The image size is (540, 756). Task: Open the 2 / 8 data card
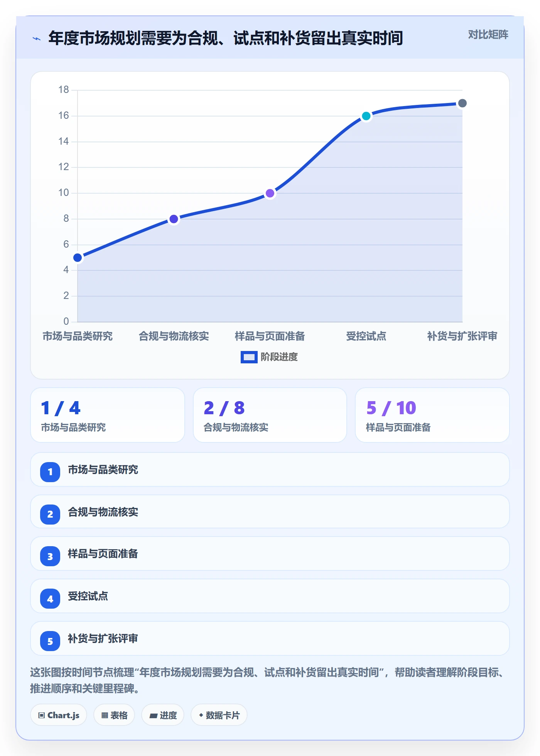point(270,415)
